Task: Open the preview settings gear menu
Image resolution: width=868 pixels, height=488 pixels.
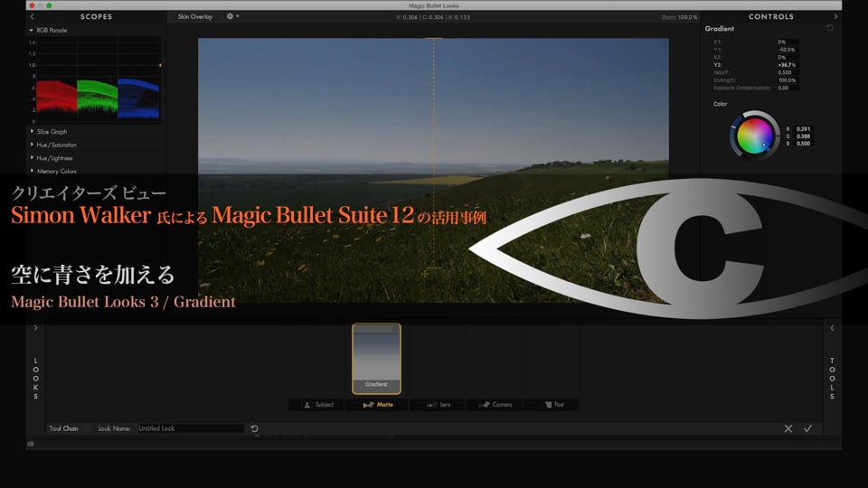Action: (232, 16)
